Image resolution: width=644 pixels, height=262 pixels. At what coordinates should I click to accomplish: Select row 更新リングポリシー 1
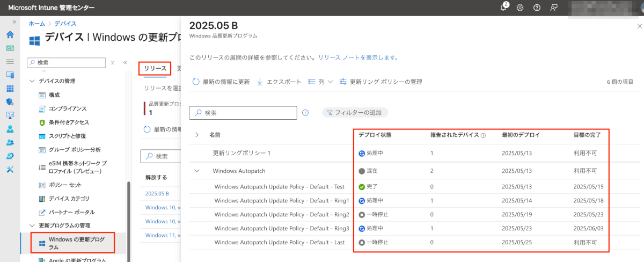[241, 153]
